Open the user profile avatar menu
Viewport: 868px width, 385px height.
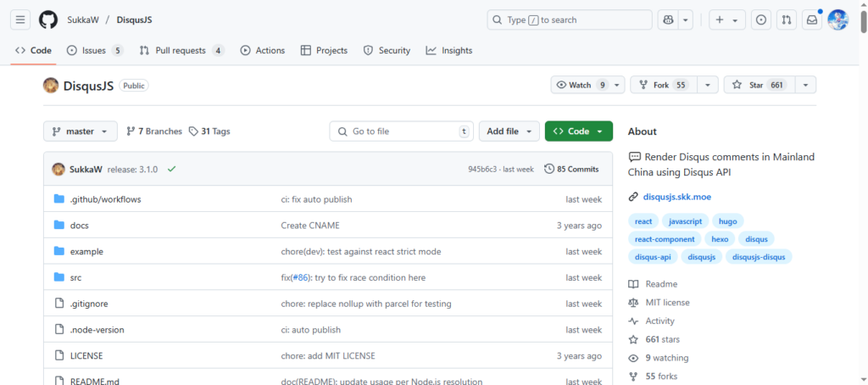coord(837,20)
